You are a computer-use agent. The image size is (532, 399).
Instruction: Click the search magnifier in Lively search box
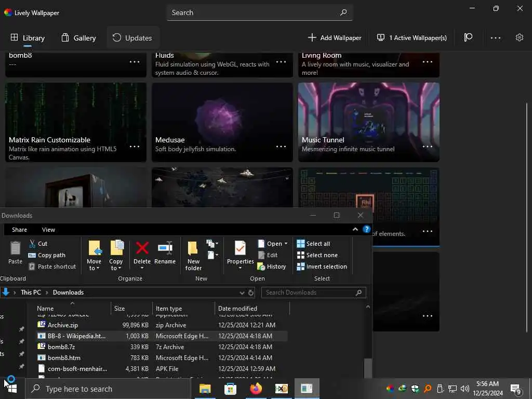tap(343, 12)
